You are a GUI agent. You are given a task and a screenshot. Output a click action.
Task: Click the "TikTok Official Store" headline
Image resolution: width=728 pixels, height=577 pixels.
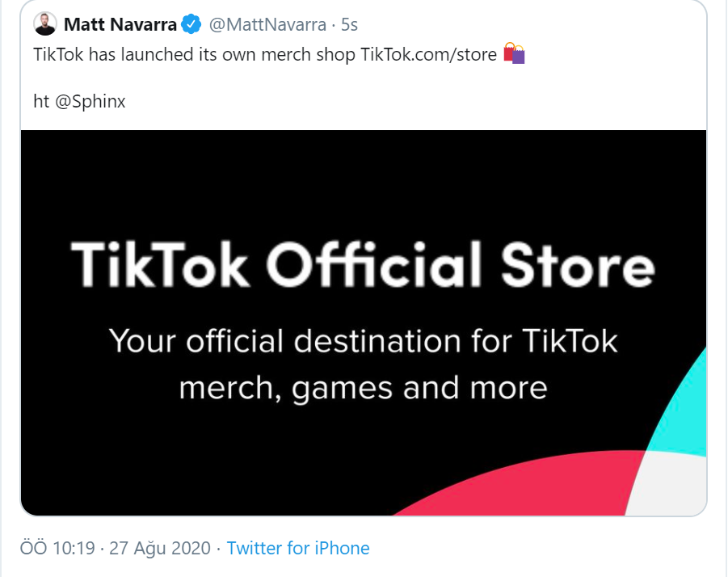(362, 263)
